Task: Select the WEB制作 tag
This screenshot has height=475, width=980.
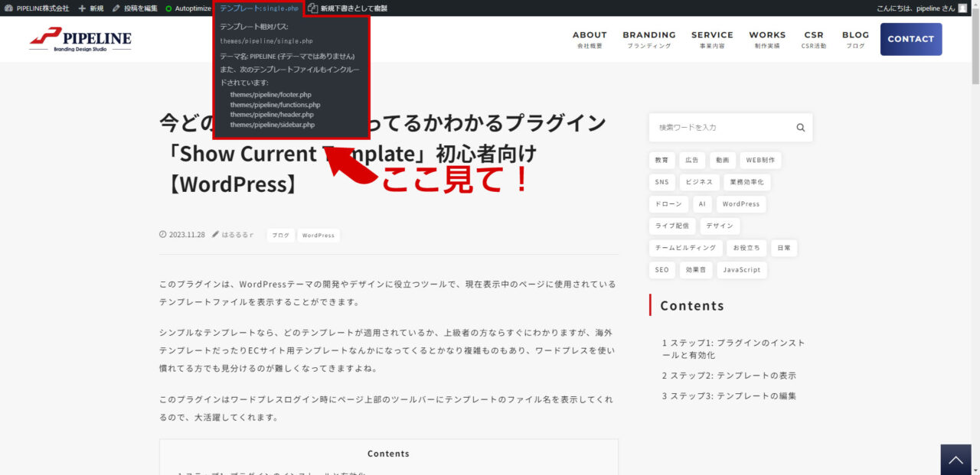Action: tap(761, 161)
